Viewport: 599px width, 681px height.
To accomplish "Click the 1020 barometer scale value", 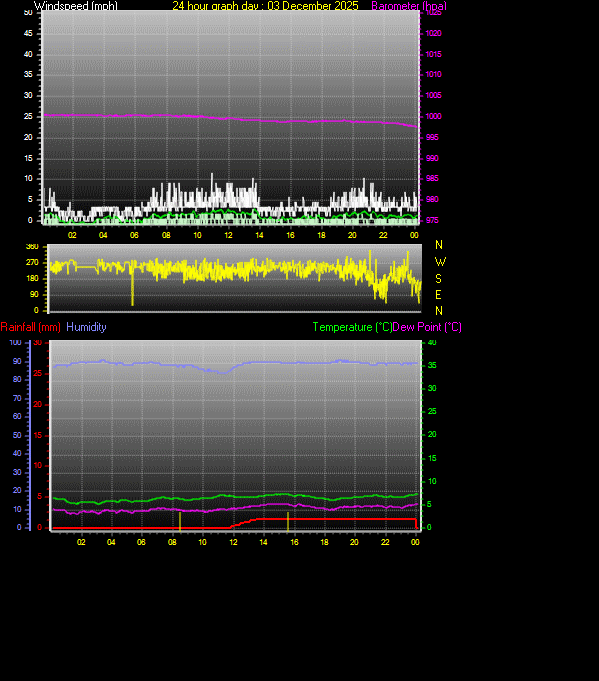I will point(434,33).
